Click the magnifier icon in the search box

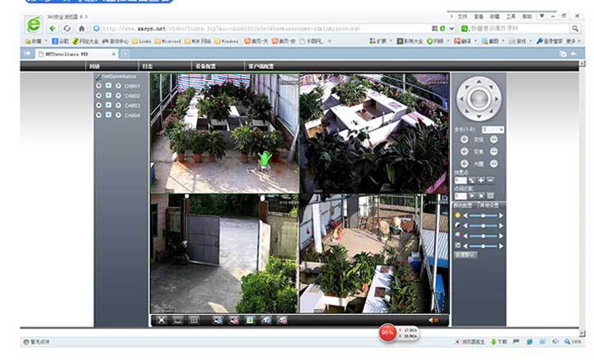(575, 28)
